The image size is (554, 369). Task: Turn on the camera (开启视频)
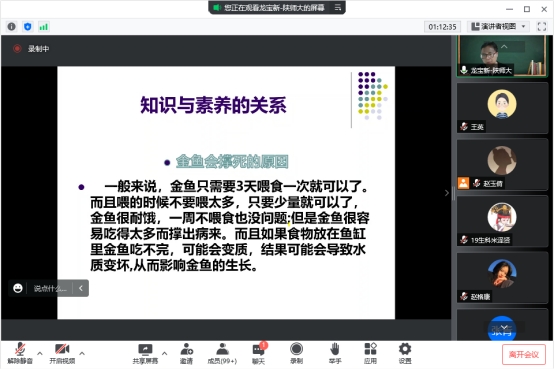pyautogui.click(x=62, y=353)
